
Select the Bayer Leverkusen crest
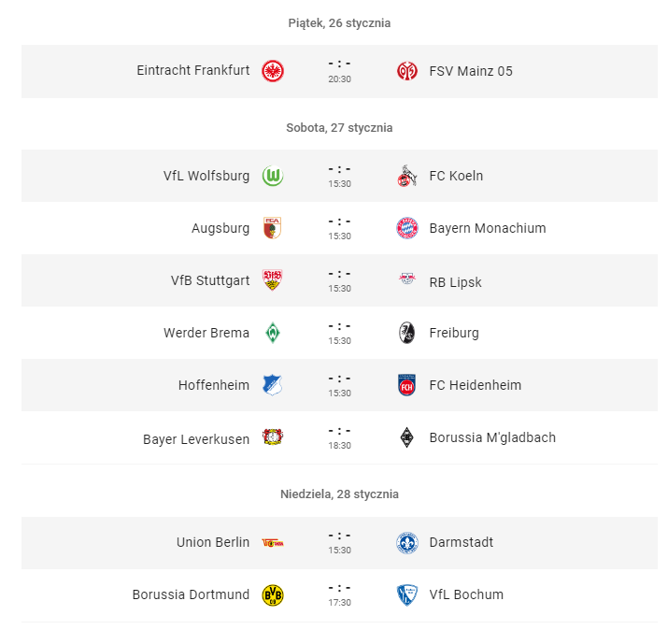tap(273, 437)
